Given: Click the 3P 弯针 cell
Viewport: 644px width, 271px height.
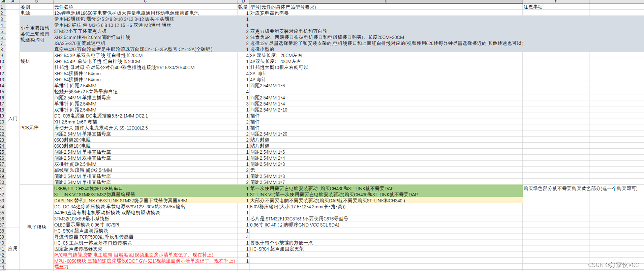Looking at the screenshot, I should pos(386,73).
